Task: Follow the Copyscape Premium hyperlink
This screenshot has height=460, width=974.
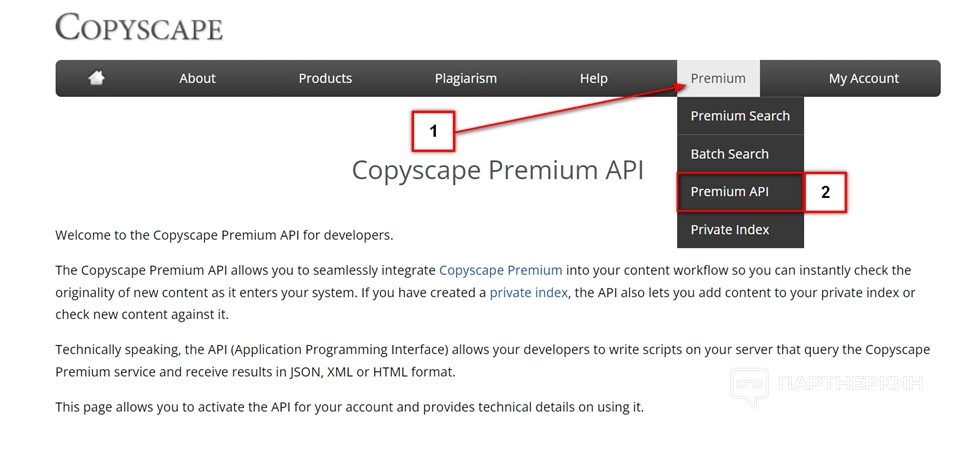Action: pos(500,270)
